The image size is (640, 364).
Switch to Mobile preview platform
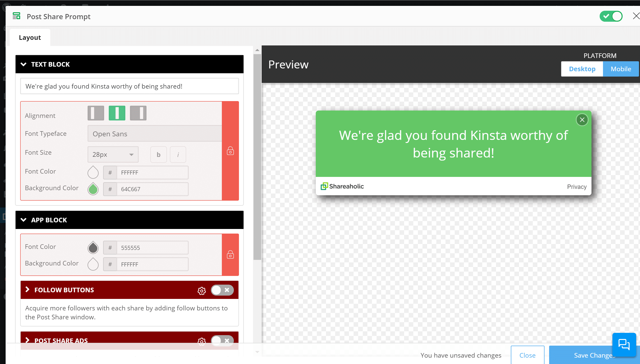click(621, 69)
